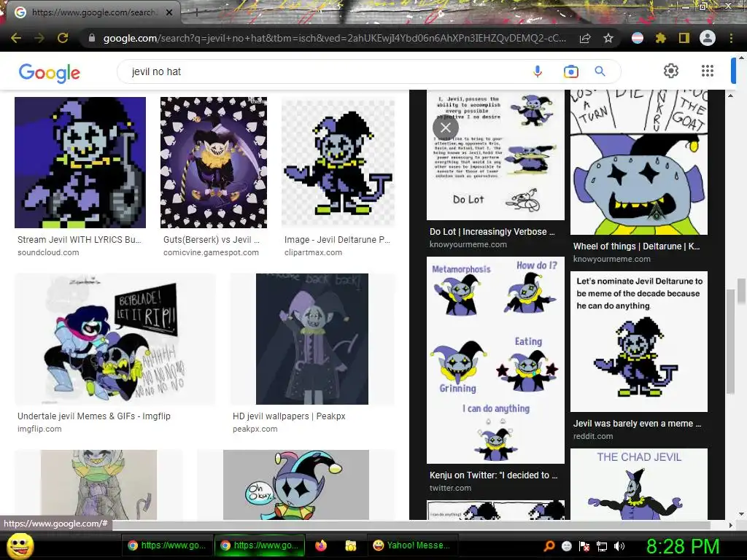Click the twitter.com source text
747x560 pixels.
click(450, 488)
